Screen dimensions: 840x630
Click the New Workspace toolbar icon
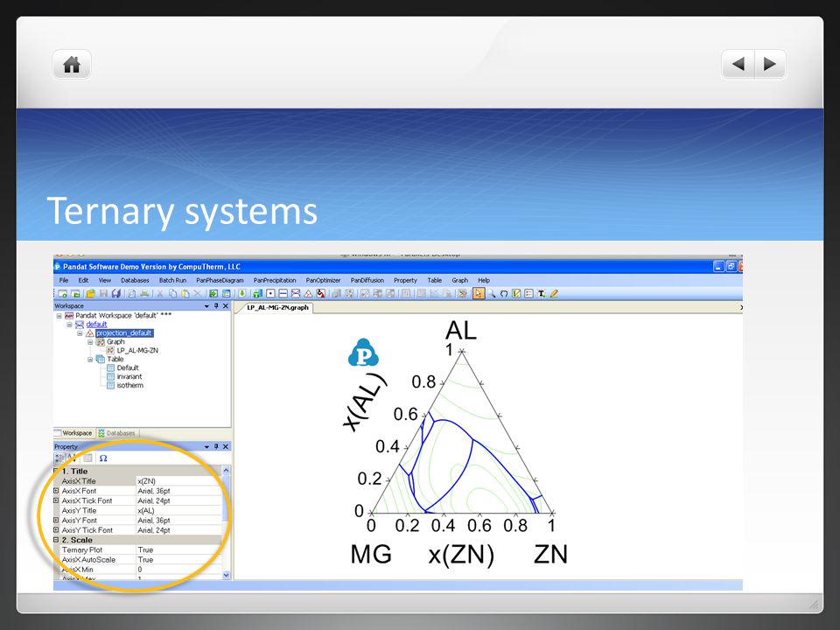pyautogui.click(x=63, y=294)
